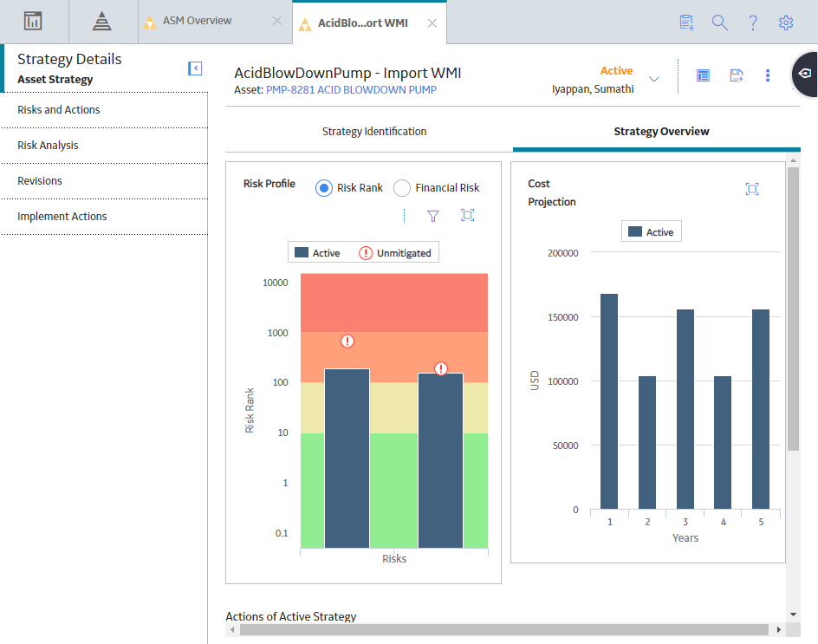The width and height of the screenshot is (818, 644).
Task: Switch to Strategy Identification tab
Action: point(374,132)
